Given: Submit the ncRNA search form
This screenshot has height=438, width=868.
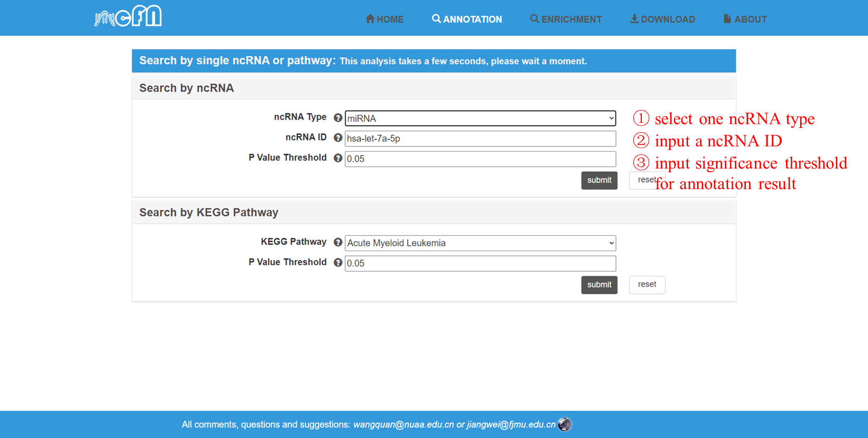Looking at the screenshot, I should 599,181.
